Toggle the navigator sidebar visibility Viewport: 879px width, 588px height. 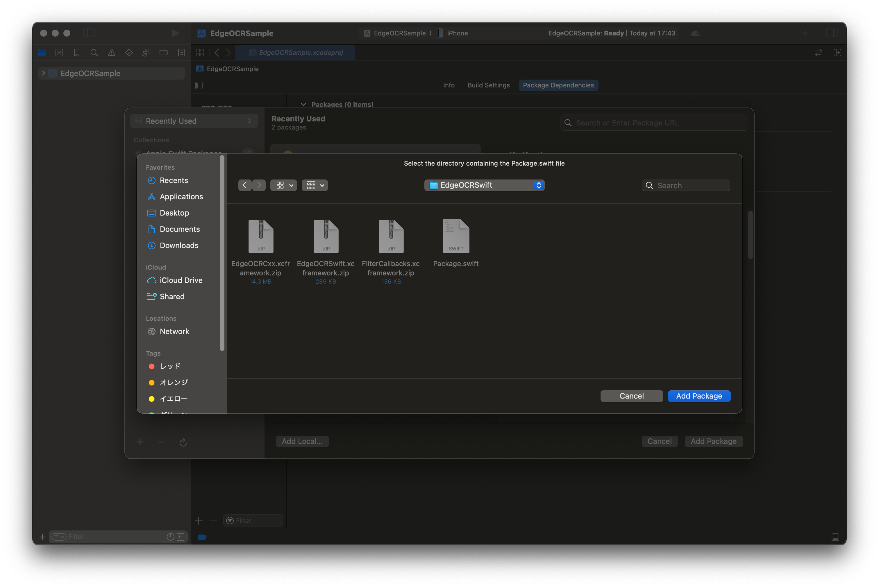click(x=89, y=33)
